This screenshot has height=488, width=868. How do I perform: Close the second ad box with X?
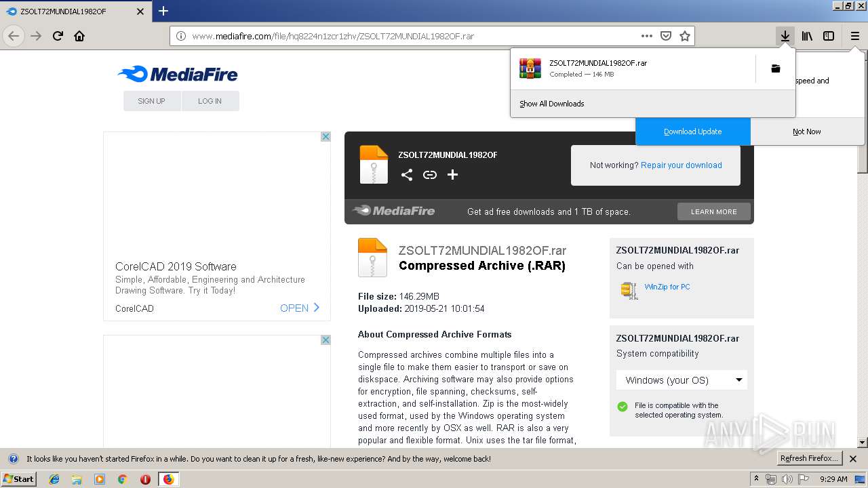click(325, 340)
